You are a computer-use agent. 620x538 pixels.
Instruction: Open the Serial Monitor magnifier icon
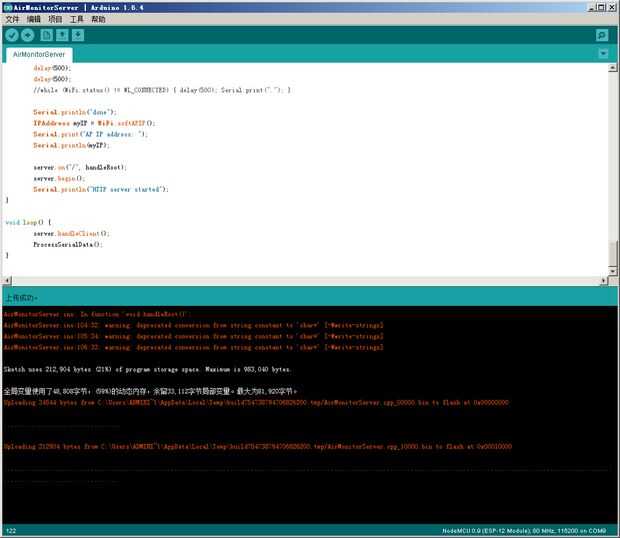(602, 35)
